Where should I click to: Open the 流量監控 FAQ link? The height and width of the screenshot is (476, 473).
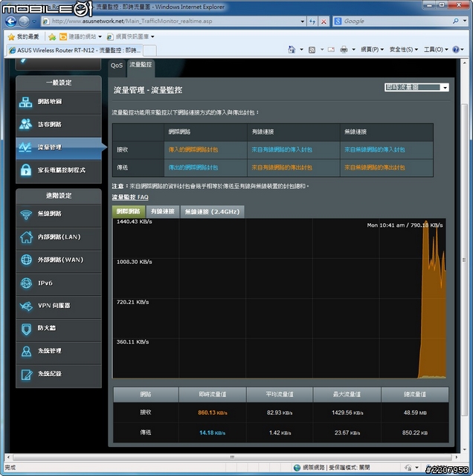[130, 197]
